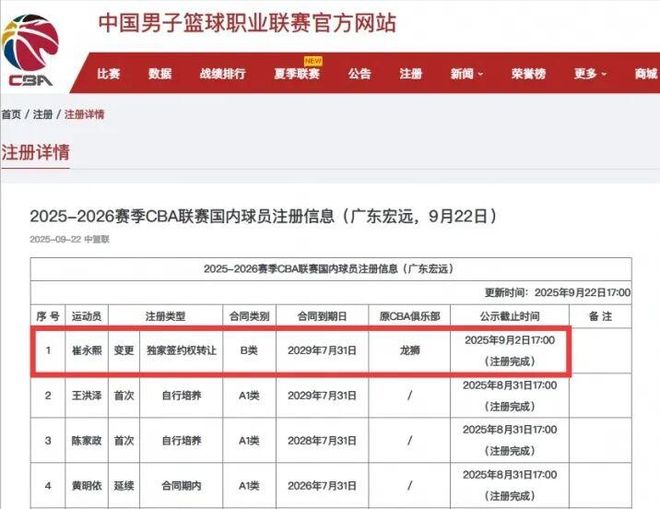Open the 商城 navigation item
The image size is (660, 509).
[x=645, y=74]
